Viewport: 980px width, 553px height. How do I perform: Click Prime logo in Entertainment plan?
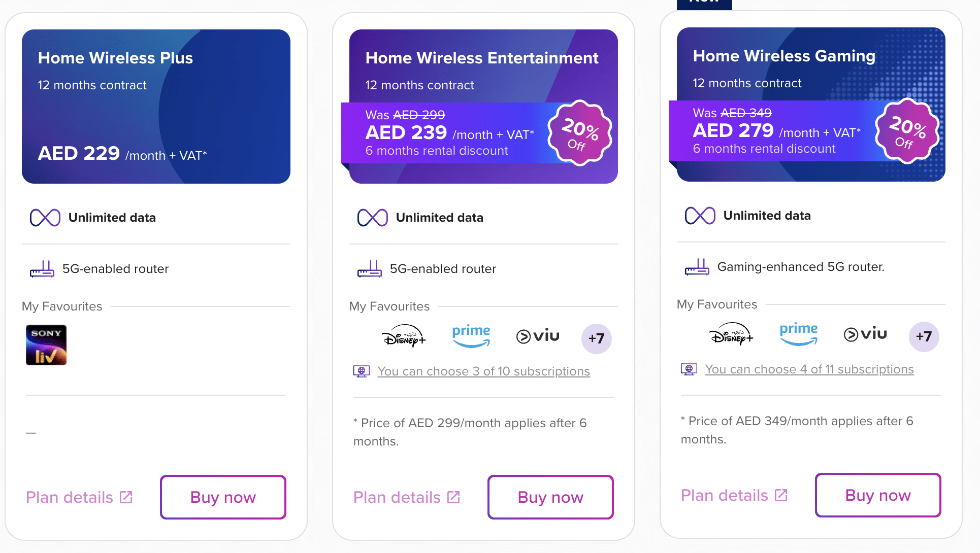point(471,336)
